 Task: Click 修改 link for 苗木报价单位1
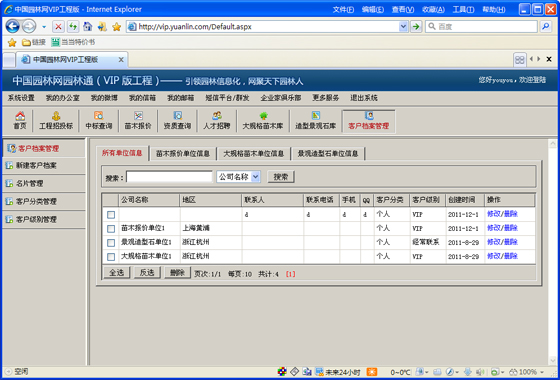(494, 228)
